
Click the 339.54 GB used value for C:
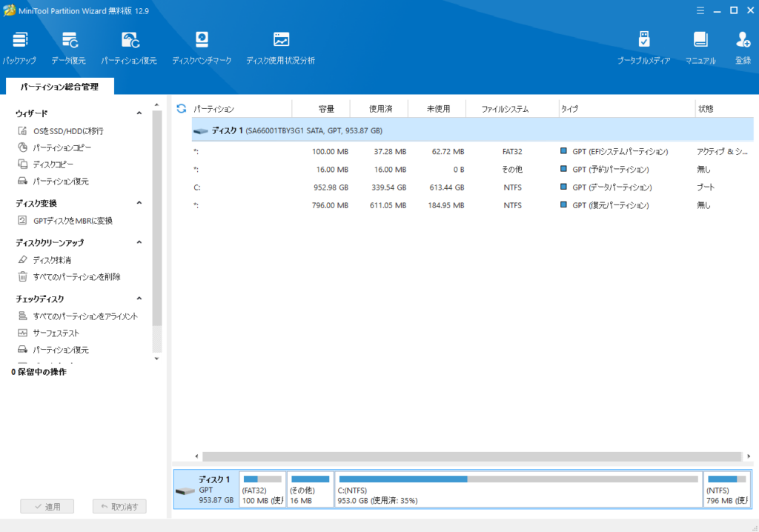click(388, 187)
